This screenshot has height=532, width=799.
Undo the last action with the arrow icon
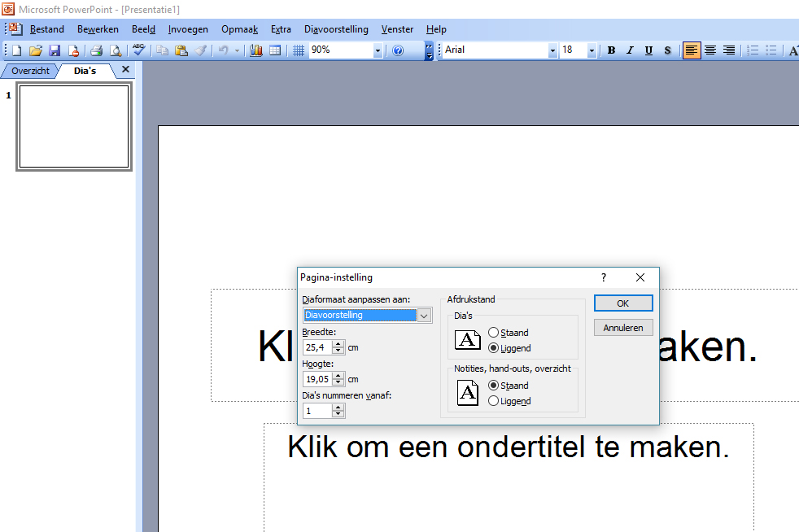click(223, 50)
